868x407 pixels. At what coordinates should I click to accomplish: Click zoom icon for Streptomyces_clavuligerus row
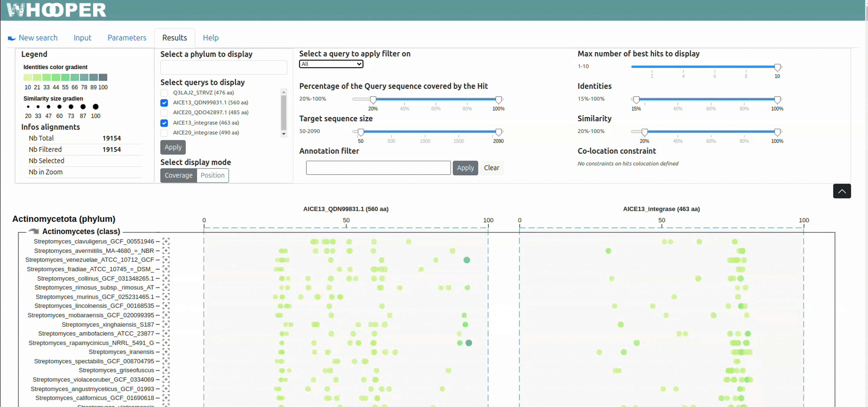tap(166, 241)
